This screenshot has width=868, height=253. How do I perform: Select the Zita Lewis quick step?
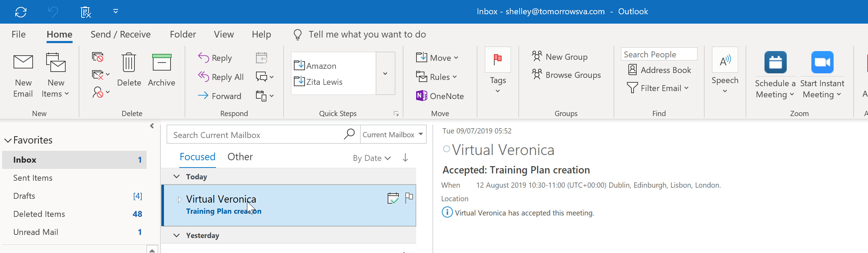(x=318, y=82)
